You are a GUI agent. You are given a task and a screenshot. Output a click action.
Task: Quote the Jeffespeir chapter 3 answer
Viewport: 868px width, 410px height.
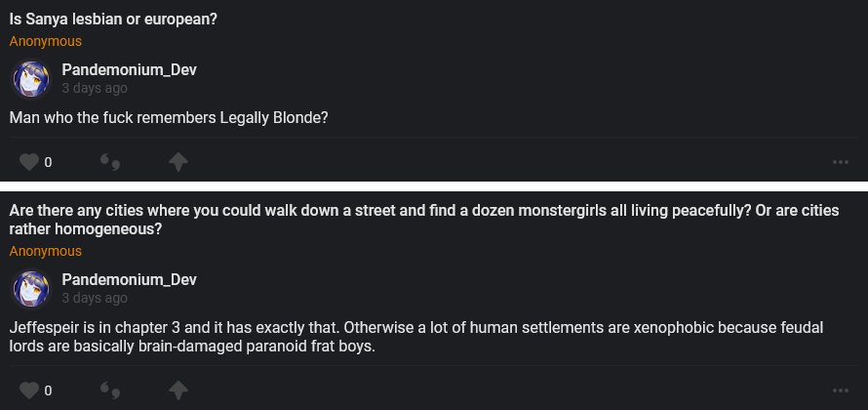click(x=109, y=390)
